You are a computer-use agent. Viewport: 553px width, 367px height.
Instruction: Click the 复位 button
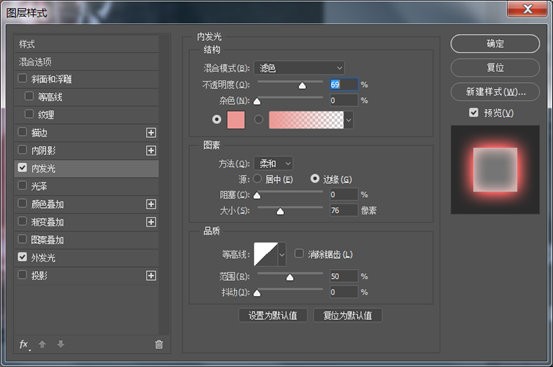(x=495, y=67)
